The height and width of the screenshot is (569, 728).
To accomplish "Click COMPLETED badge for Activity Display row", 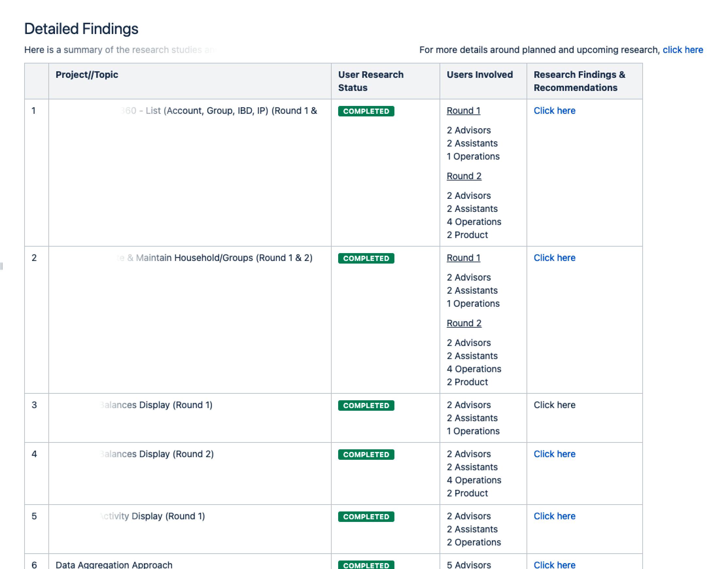I will pyautogui.click(x=366, y=517).
